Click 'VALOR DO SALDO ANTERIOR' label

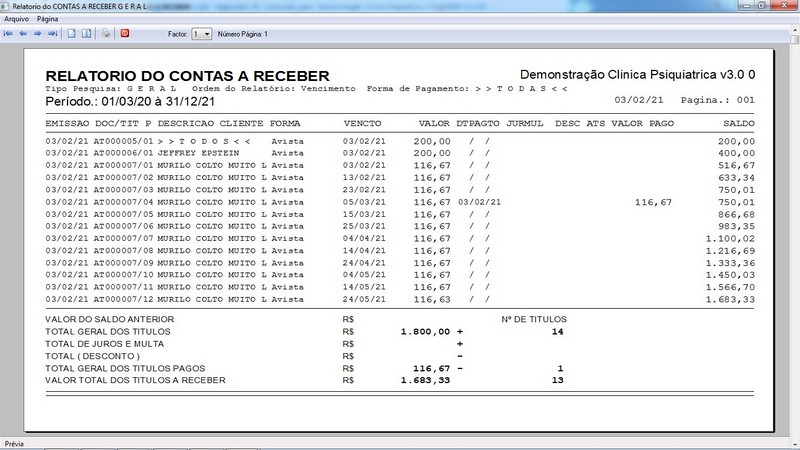point(109,319)
